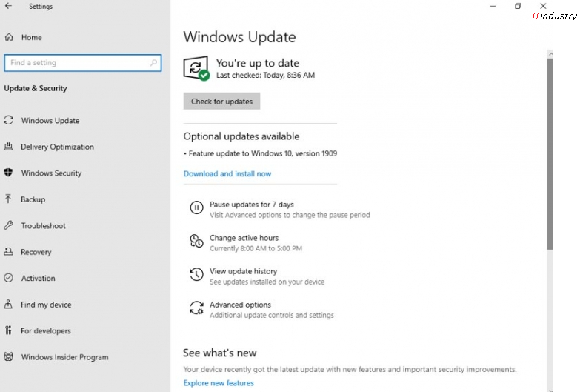Click 'Last checked: Today, 8:36 AM' text
This screenshot has height=392, width=580.
[x=265, y=75]
